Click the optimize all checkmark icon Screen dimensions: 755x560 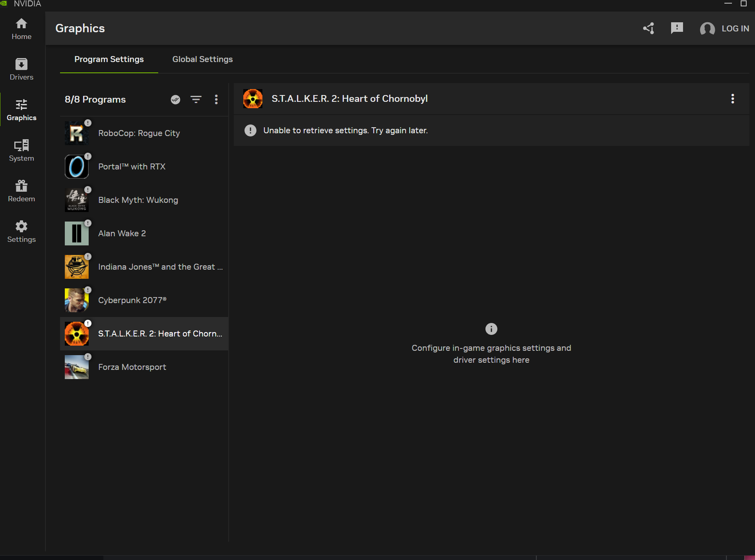[175, 99]
